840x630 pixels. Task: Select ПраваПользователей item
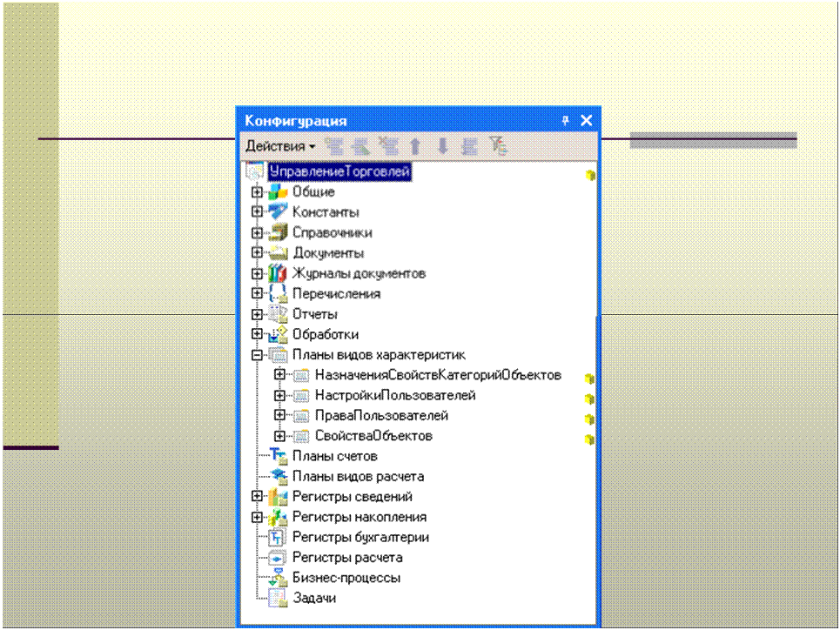(381, 416)
